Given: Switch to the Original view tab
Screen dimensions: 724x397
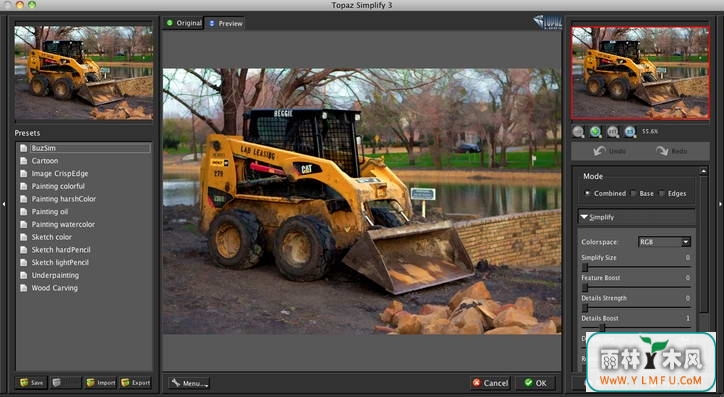Looking at the screenshot, I should pyautogui.click(x=183, y=23).
